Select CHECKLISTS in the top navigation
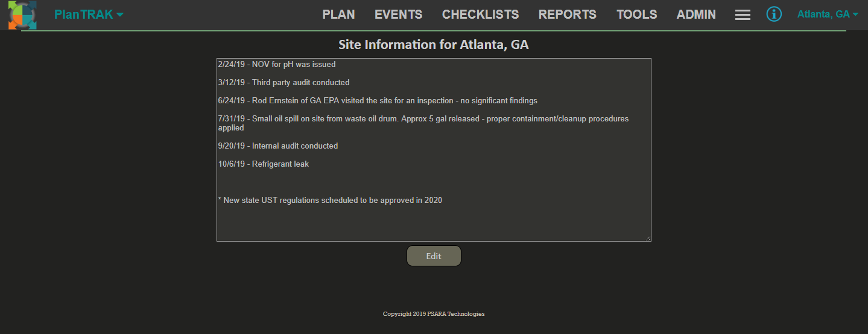 (x=480, y=14)
